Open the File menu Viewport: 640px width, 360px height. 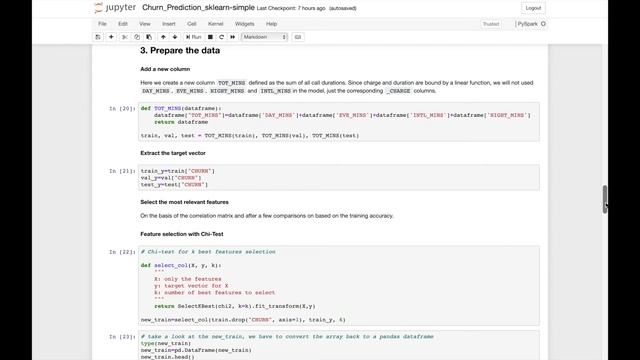tap(102, 24)
